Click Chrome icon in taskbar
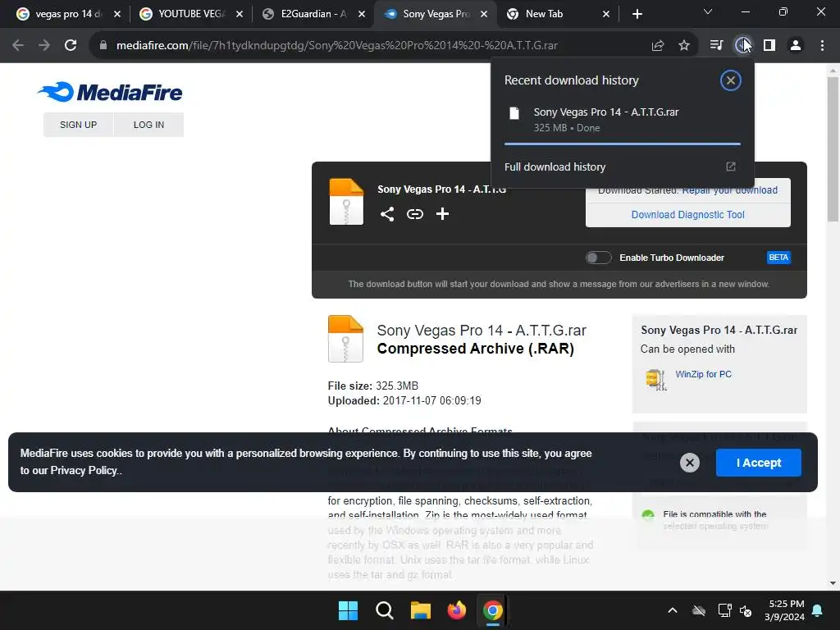 click(493, 610)
